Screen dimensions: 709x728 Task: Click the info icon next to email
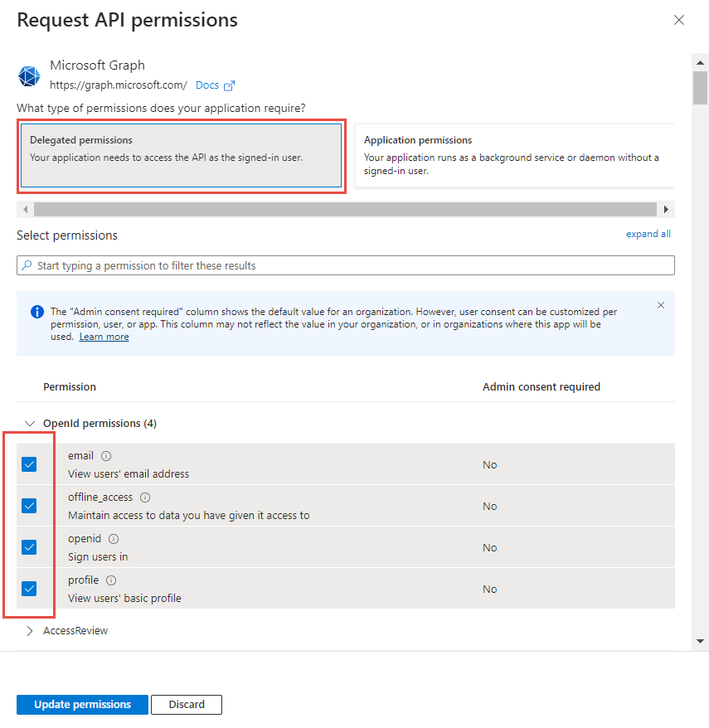point(106,456)
